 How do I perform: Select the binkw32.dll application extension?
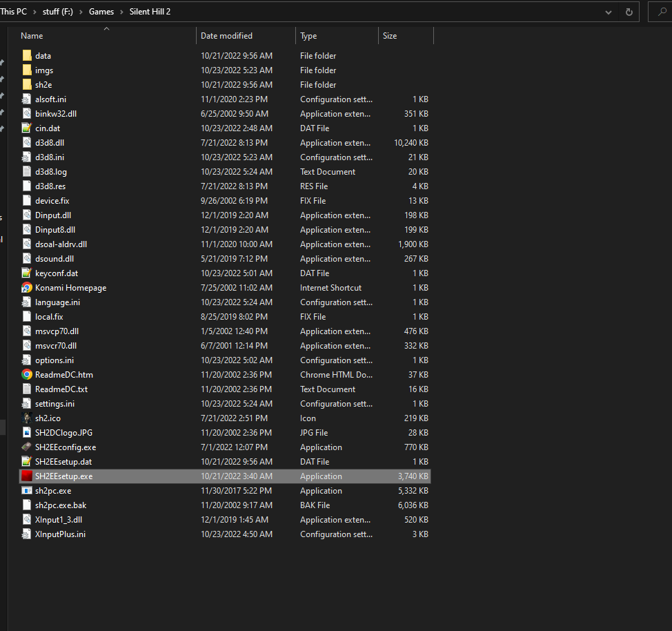(x=56, y=113)
